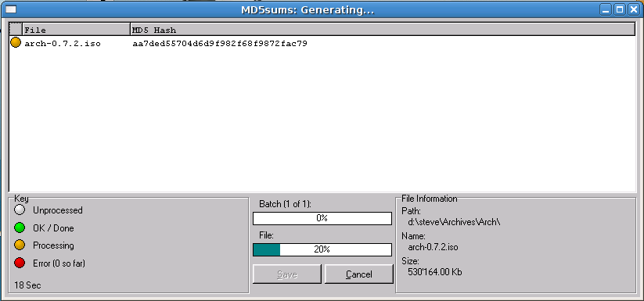Click the Error (0 so far) label

(59, 263)
